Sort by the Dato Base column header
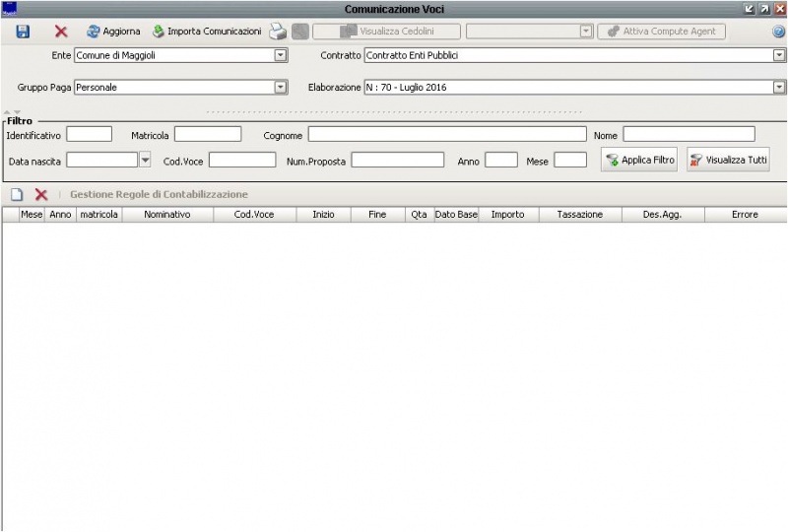This screenshot has height=532, width=788. 456,214
